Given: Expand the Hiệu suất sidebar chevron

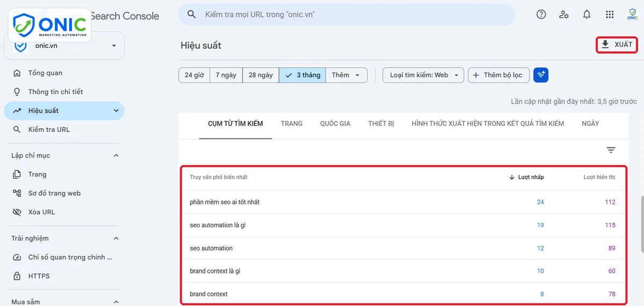Looking at the screenshot, I should click(116, 111).
